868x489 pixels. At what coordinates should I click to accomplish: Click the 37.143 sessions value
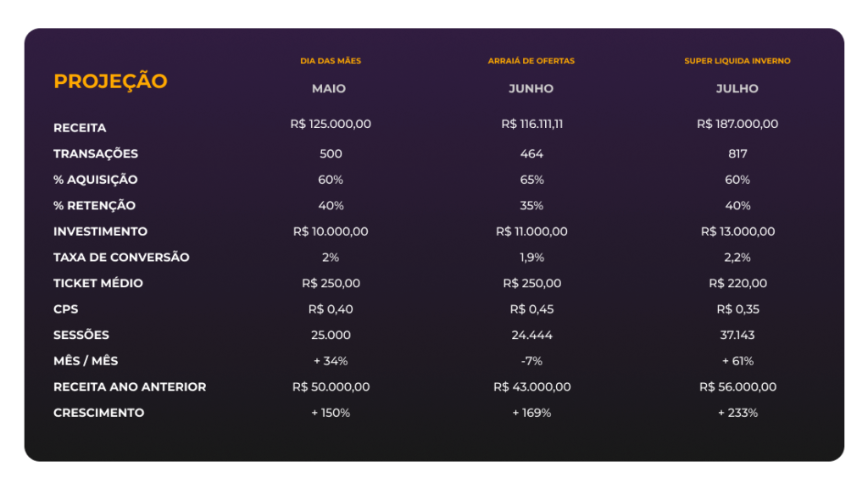[737, 336]
